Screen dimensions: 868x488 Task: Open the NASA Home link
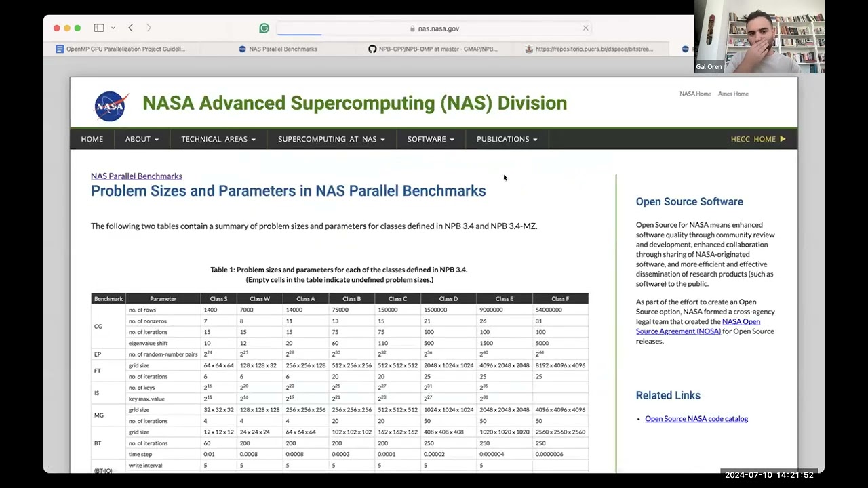point(695,94)
